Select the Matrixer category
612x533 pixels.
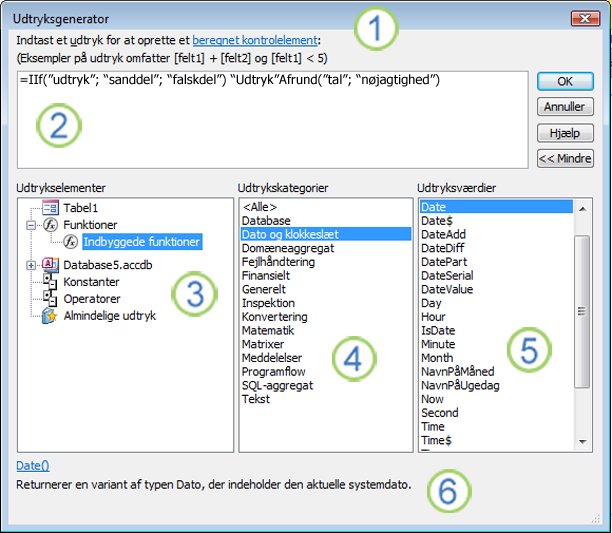click(326, 344)
